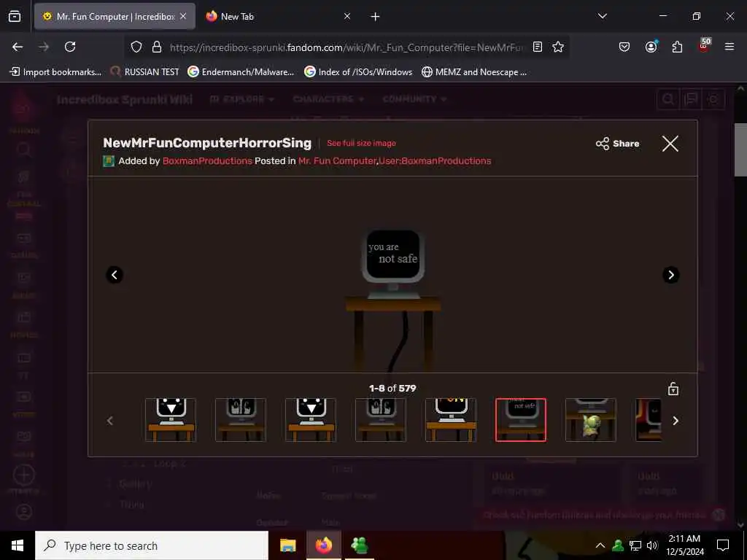Image resolution: width=747 pixels, height=560 pixels.
Task: Click the address bar URL
Action: [346, 47]
